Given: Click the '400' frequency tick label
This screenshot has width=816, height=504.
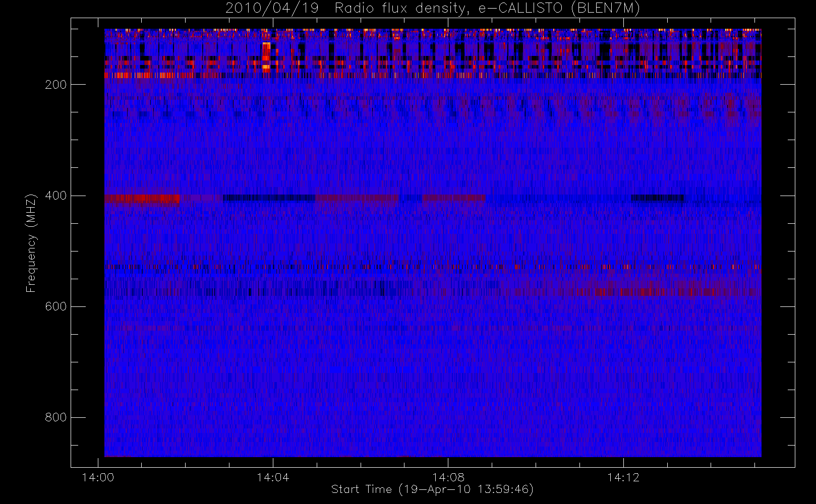Looking at the screenshot, I should tap(56, 196).
